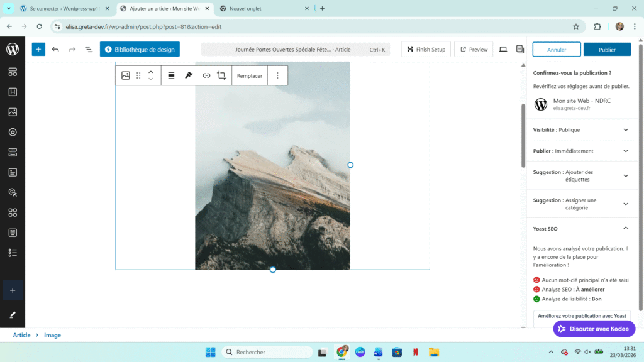The width and height of the screenshot is (644, 362).
Task: Click the Annuler button
Action: 556,50
